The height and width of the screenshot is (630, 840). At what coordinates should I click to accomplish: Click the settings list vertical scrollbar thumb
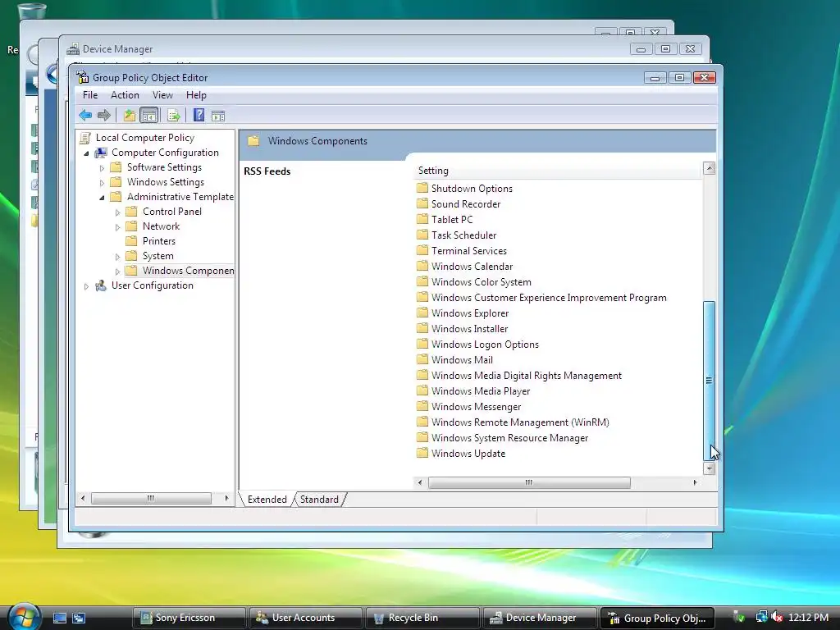pyautogui.click(x=709, y=381)
